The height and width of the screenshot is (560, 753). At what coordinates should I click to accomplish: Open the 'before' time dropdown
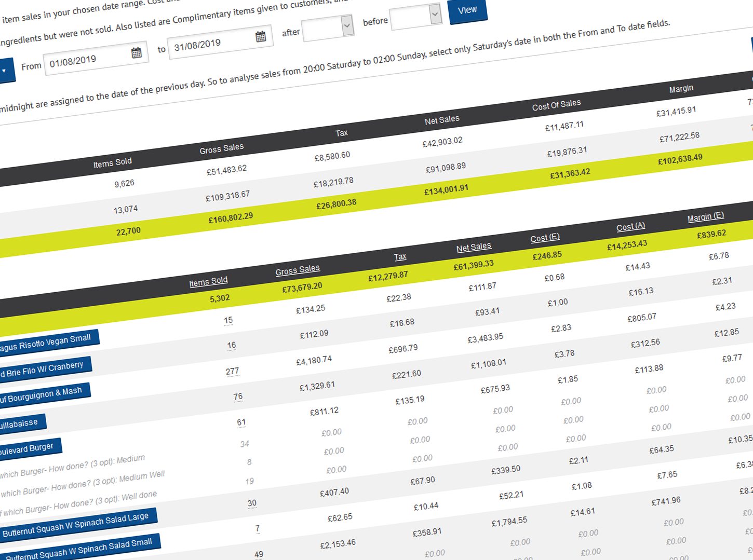coord(416,16)
